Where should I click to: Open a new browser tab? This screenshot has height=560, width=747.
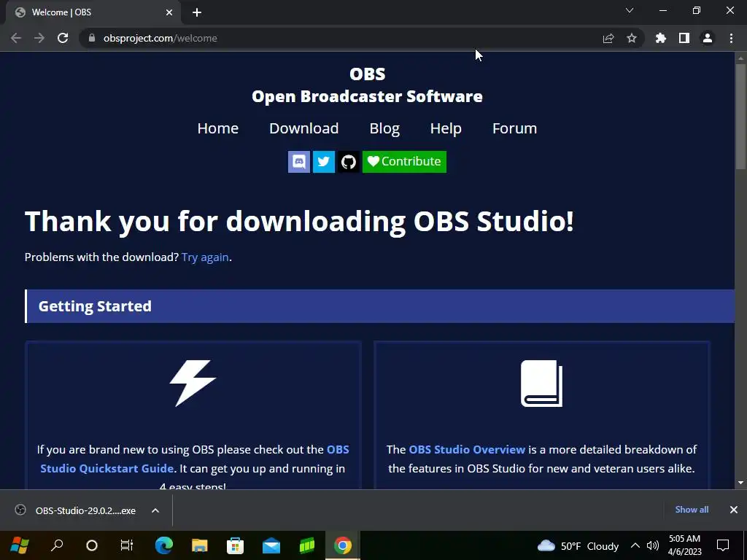pyautogui.click(x=197, y=12)
